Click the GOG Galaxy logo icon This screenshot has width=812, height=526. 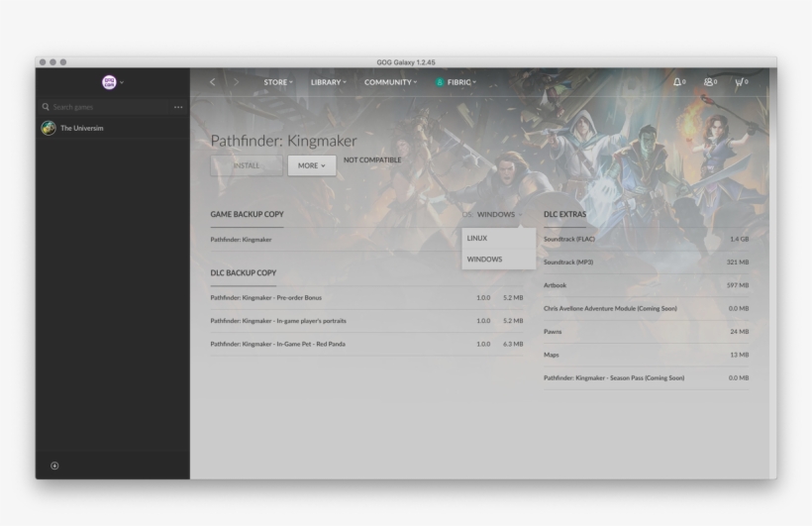click(109, 82)
